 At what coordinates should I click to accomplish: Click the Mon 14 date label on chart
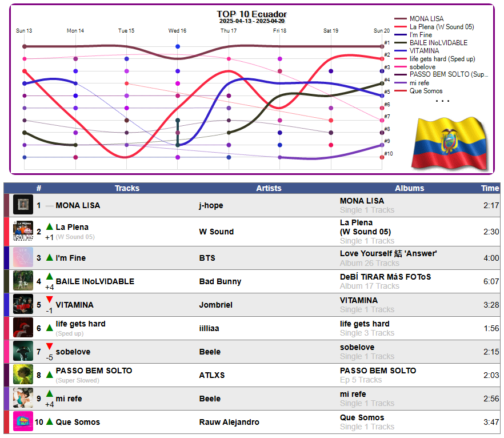point(75,30)
